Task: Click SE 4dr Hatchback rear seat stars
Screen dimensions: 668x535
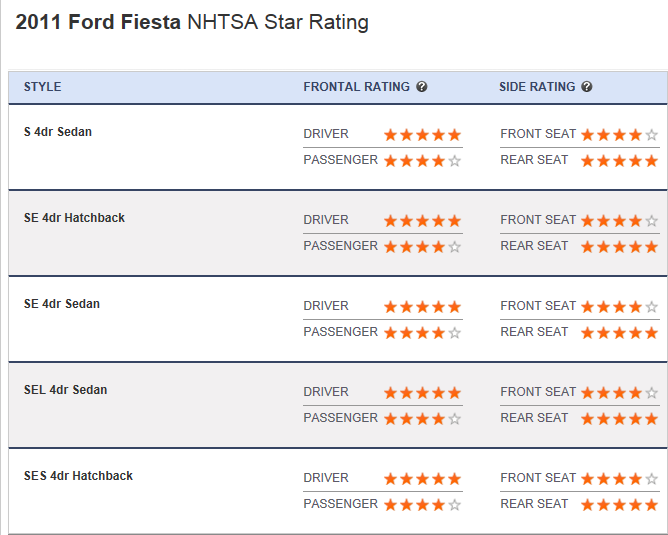Action: pyautogui.click(x=619, y=246)
